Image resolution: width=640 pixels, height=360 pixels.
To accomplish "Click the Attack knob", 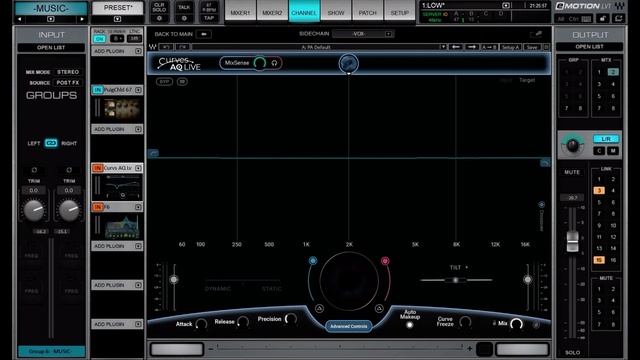I will coord(201,324).
